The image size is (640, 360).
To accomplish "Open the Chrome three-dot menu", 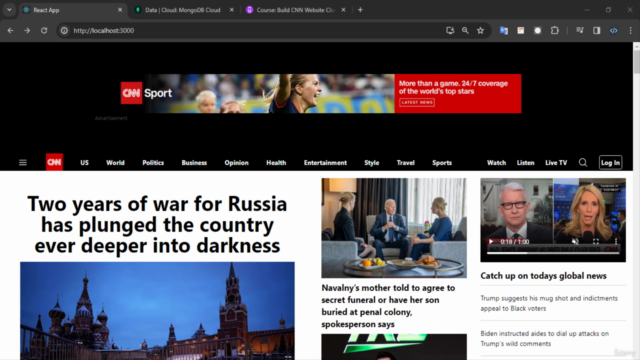I will 631,31.
